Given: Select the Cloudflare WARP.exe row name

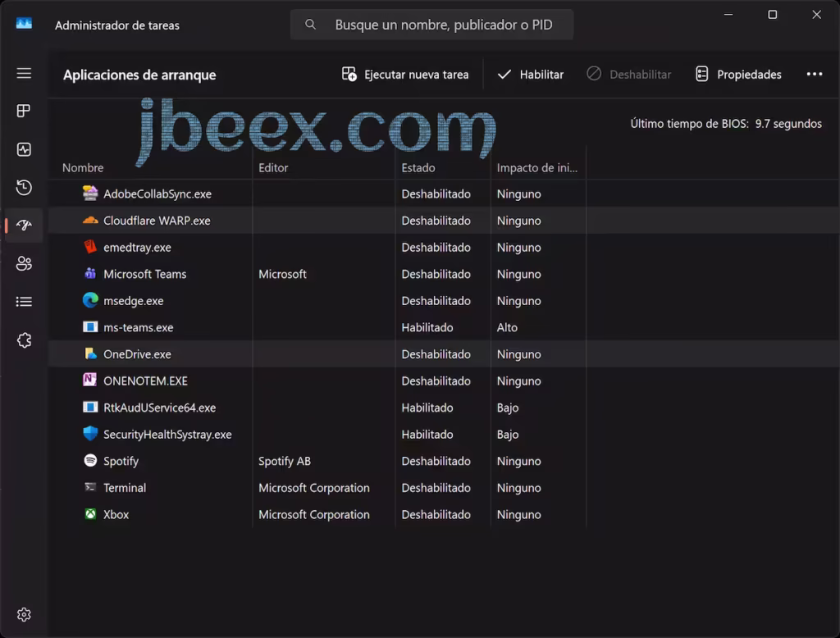Looking at the screenshot, I should click(157, 221).
